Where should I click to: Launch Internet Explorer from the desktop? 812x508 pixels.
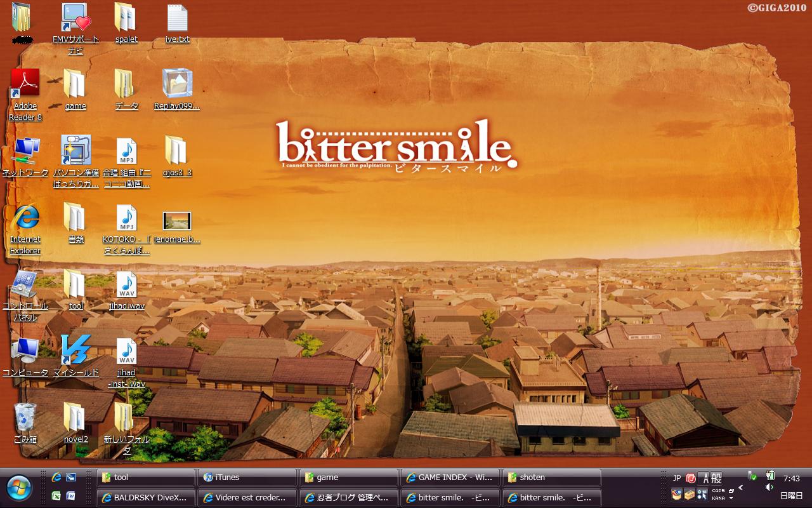25,229
